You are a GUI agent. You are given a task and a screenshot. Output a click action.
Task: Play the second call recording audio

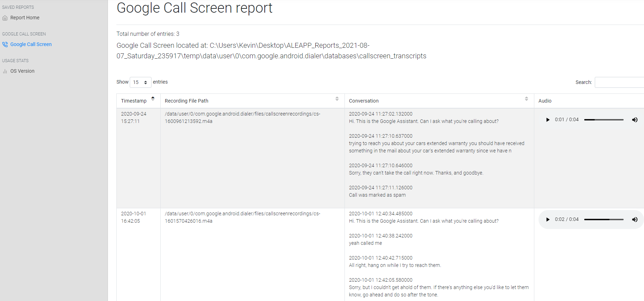pyautogui.click(x=548, y=220)
